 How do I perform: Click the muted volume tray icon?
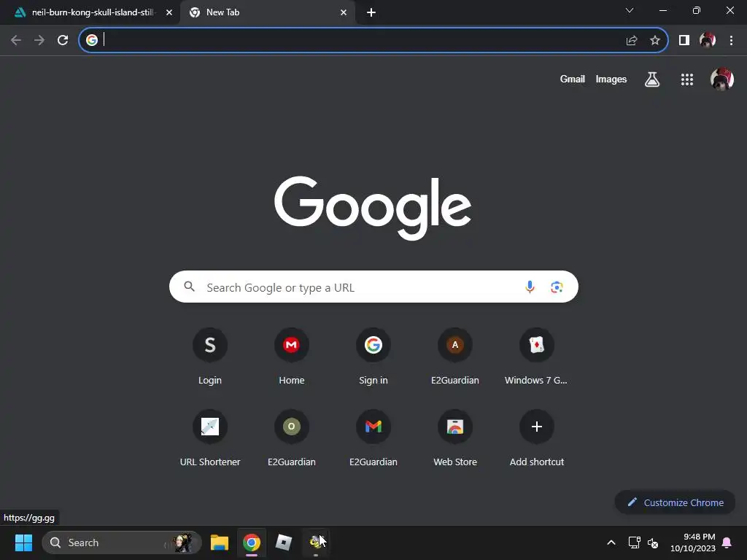pyautogui.click(x=653, y=542)
